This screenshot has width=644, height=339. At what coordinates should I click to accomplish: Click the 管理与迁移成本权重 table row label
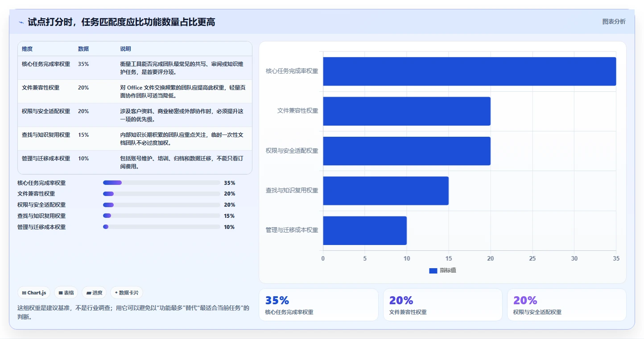[46, 159]
